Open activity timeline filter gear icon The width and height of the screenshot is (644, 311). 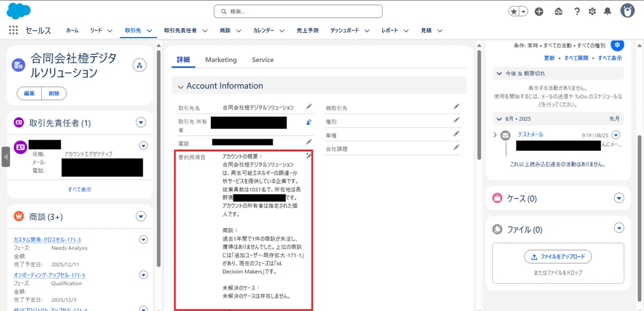(617, 46)
